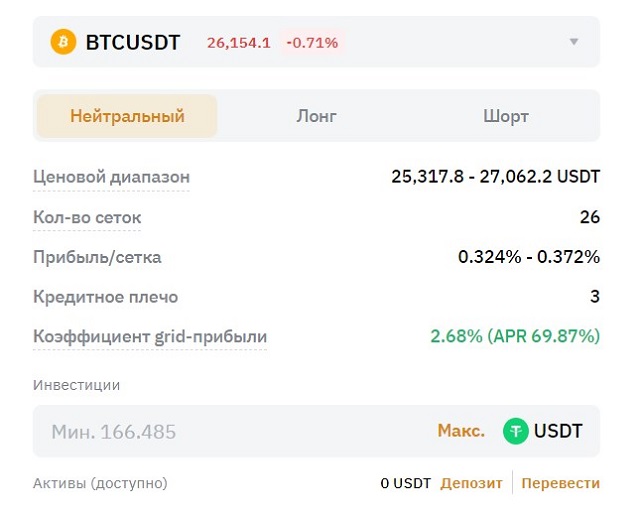Click the Ценовой диапазон label
This screenshot has height=515, width=641.
[111, 177]
